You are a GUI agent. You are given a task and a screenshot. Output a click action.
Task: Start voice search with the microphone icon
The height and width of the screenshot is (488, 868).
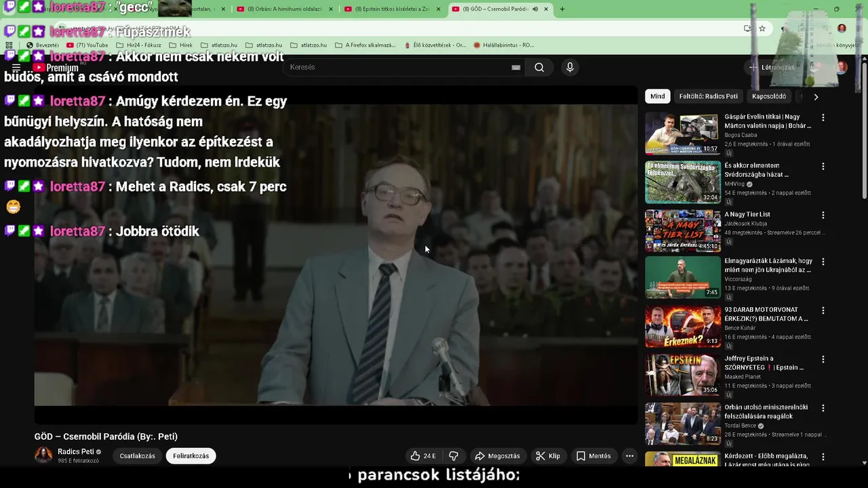click(x=570, y=67)
